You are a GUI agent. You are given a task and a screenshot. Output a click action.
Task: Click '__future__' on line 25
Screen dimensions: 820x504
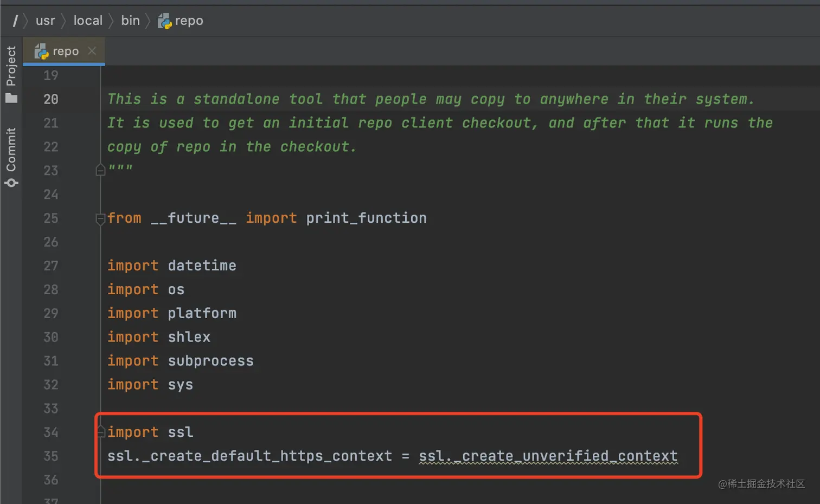[193, 218]
